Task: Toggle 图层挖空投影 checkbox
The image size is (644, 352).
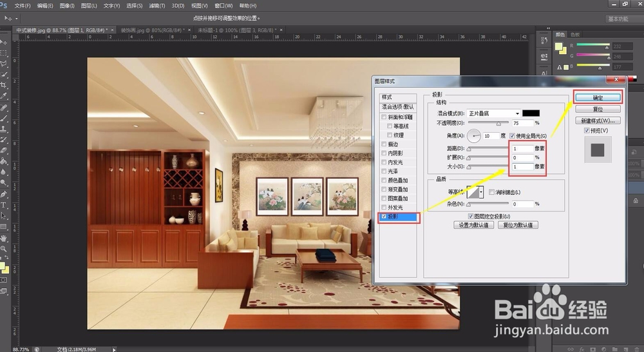Action: pyautogui.click(x=471, y=216)
